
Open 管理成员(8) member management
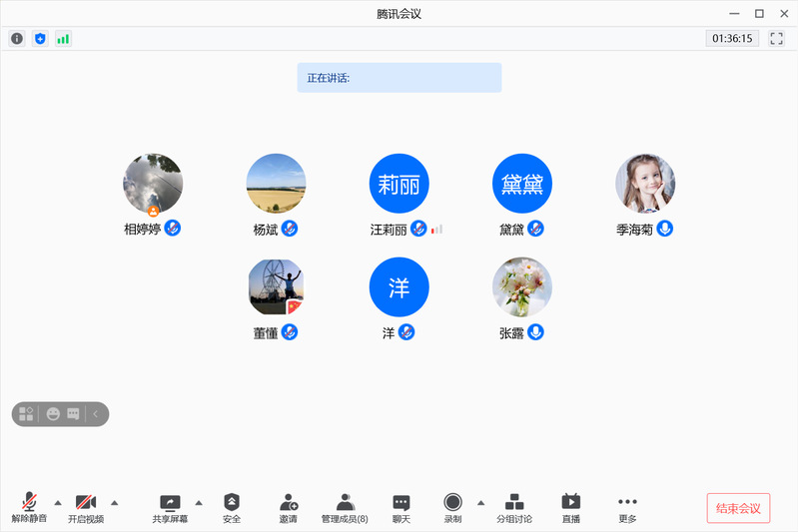(345, 507)
